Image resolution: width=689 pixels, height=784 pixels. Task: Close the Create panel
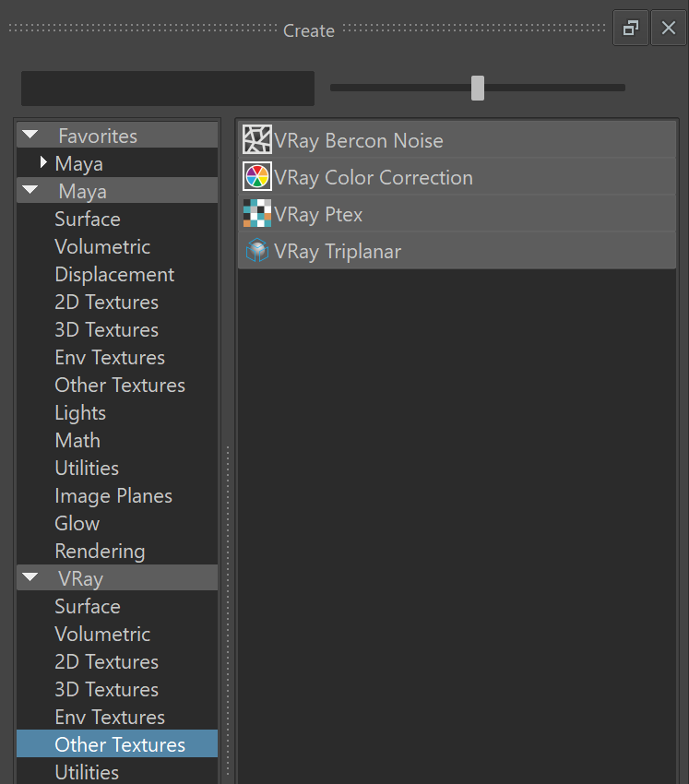(x=668, y=28)
